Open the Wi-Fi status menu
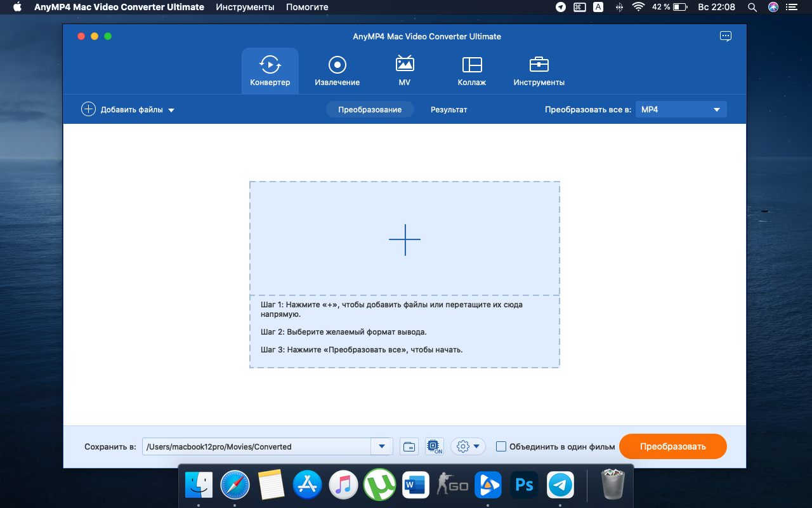Image resolution: width=812 pixels, height=508 pixels. click(x=638, y=7)
